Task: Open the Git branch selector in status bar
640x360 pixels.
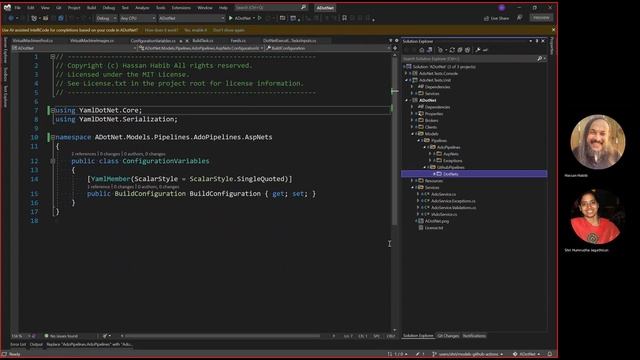Action: pyautogui.click(x=468, y=354)
